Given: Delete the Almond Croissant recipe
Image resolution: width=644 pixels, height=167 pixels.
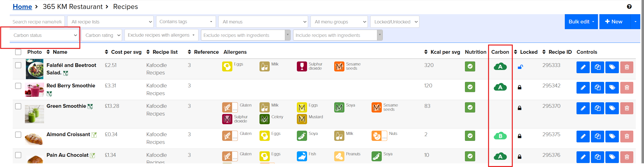Looking at the screenshot, I should (x=627, y=136).
